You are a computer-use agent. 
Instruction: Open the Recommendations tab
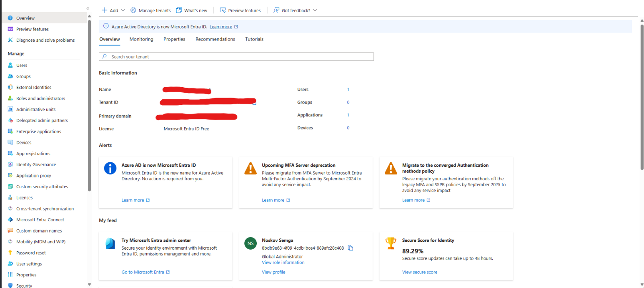(x=215, y=39)
